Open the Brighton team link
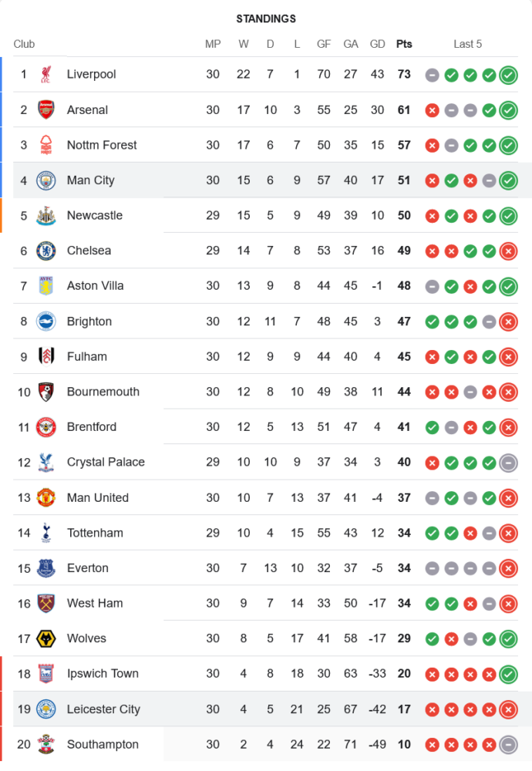The height and width of the screenshot is (771, 532). click(89, 322)
